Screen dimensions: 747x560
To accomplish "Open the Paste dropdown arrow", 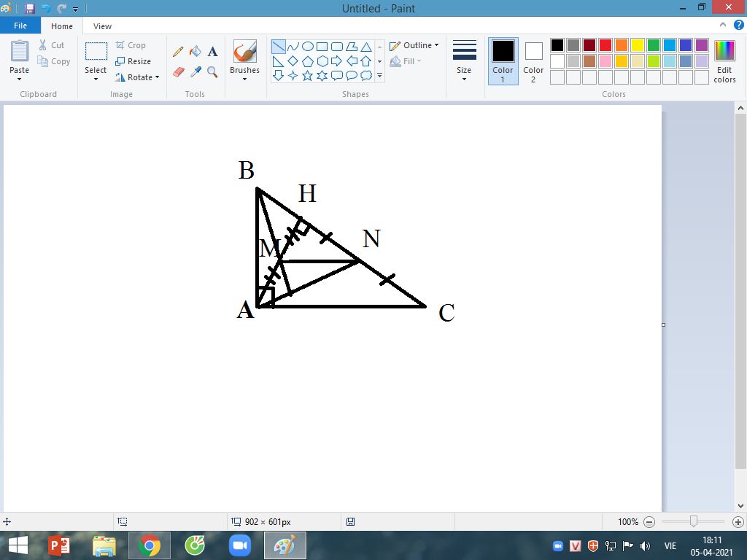I will (x=20, y=79).
